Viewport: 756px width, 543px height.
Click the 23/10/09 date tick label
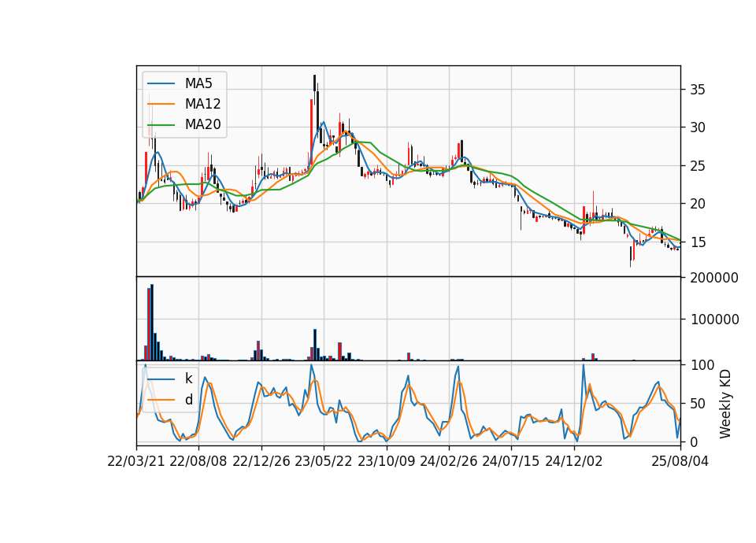coord(386,461)
